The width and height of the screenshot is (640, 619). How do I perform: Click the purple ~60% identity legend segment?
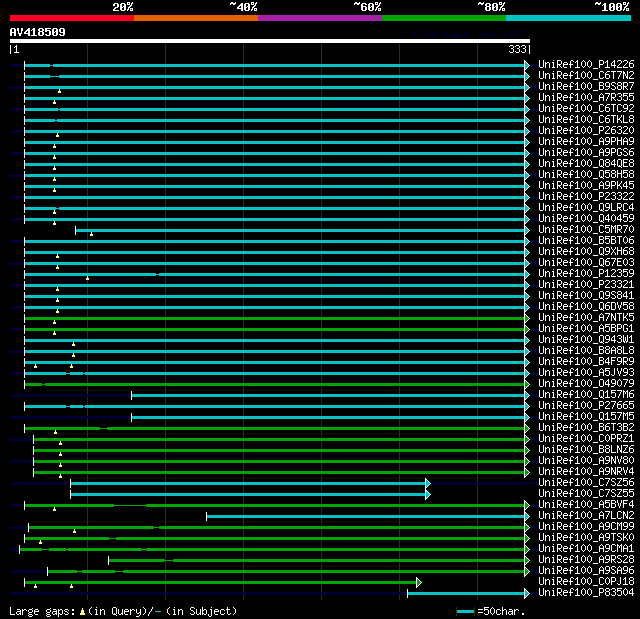point(319,17)
